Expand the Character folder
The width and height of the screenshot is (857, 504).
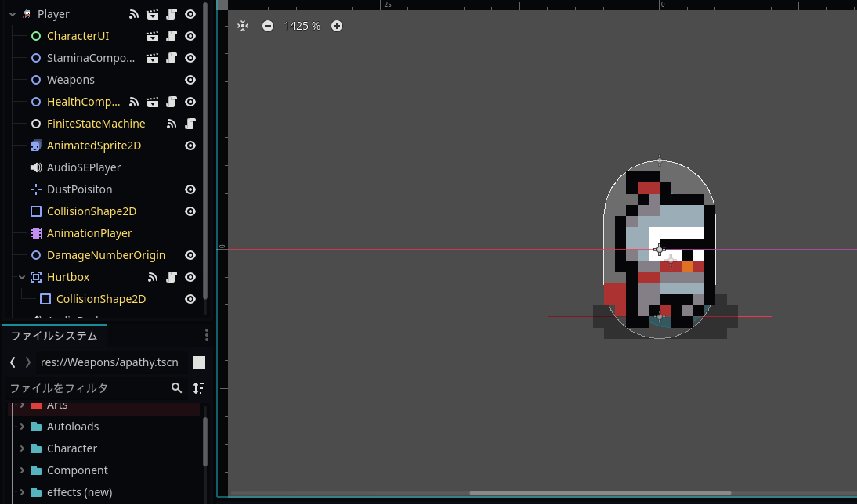(x=22, y=448)
